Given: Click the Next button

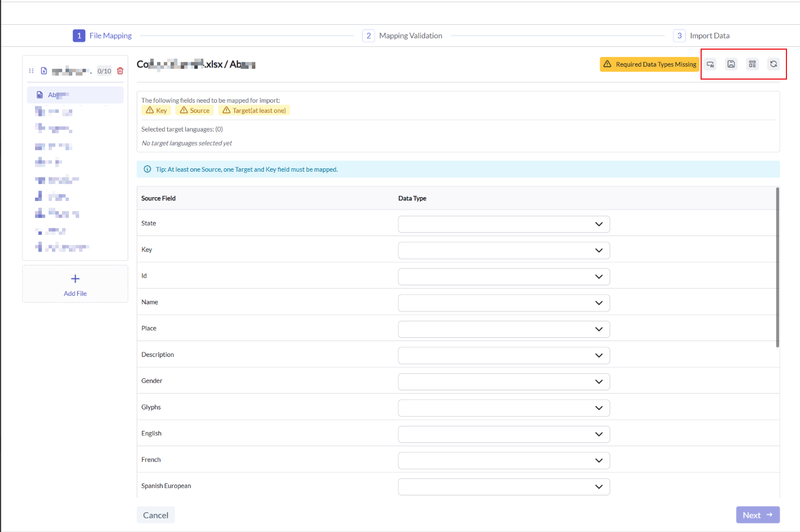Looking at the screenshot, I should pos(757,515).
